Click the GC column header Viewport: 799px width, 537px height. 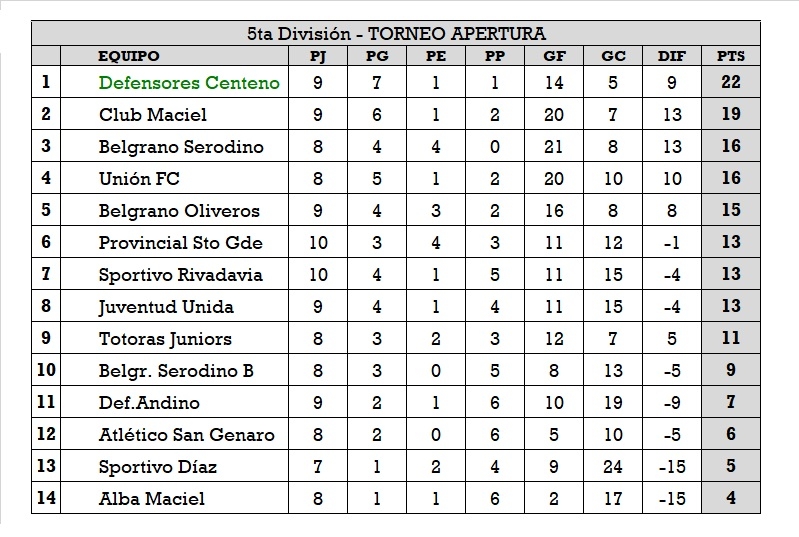tap(613, 56)
